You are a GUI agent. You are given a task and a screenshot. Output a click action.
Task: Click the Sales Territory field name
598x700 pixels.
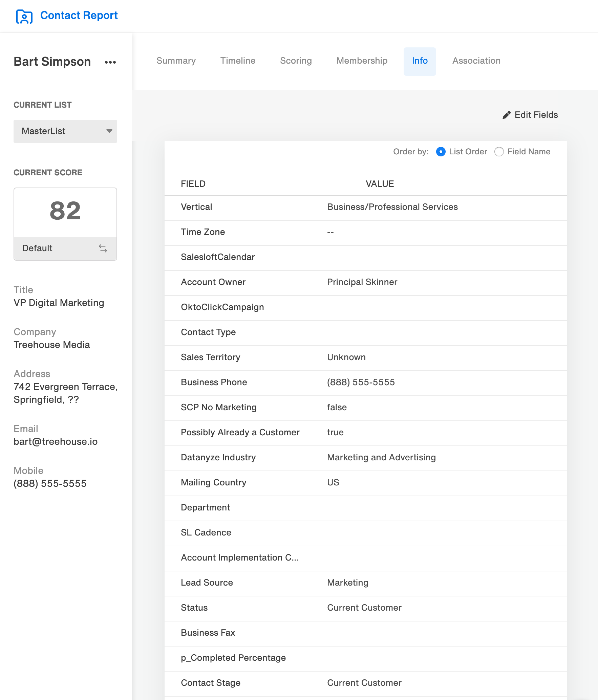(211, 357)
